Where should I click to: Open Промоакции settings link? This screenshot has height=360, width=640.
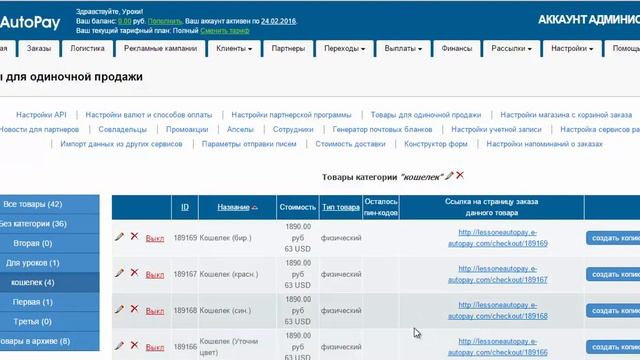click(187, 129)
